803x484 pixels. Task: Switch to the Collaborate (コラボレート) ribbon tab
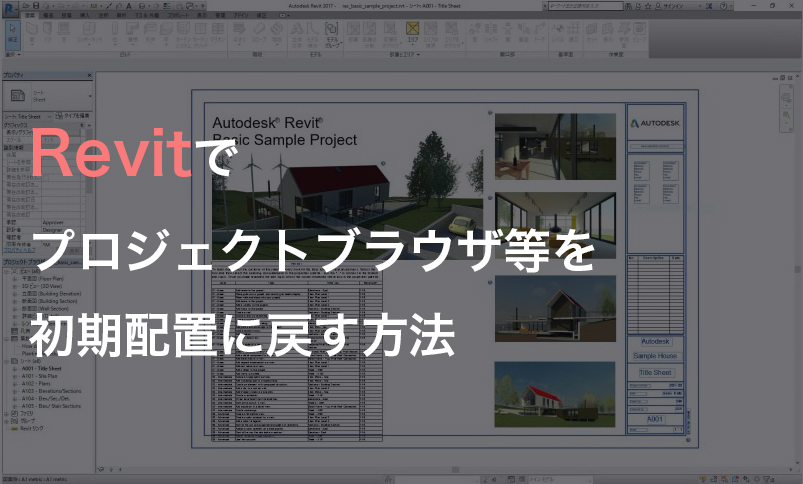(x=178, y=15)
